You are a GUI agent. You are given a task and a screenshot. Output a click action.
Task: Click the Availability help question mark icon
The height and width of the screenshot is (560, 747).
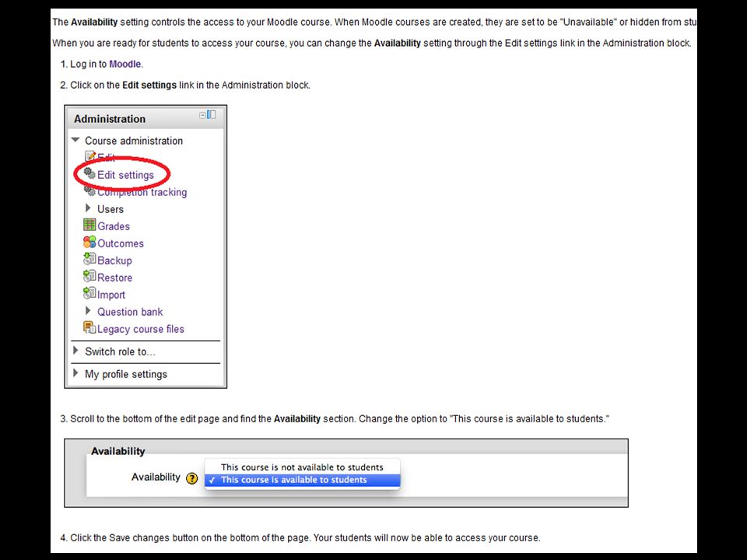191,478
